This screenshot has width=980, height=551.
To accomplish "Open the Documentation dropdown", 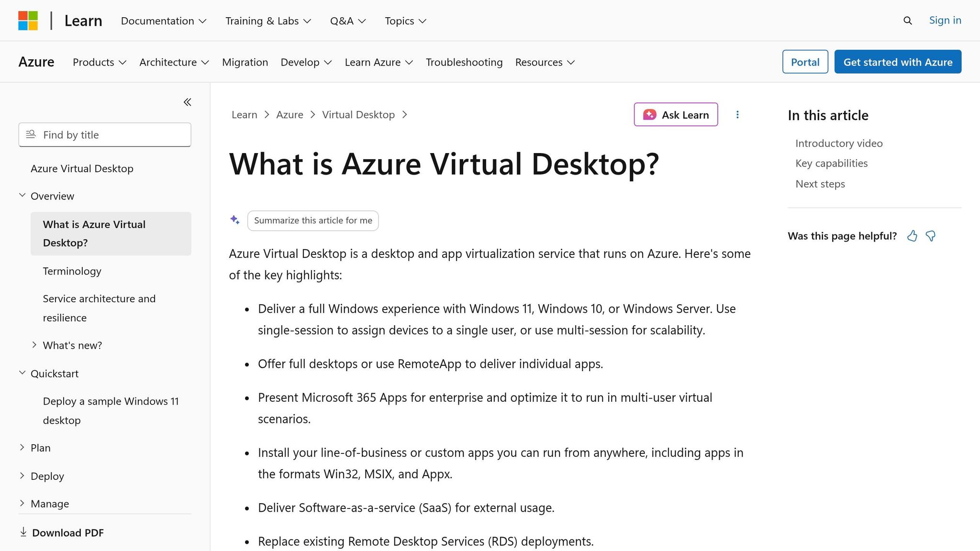I will [x=164, y=21].
